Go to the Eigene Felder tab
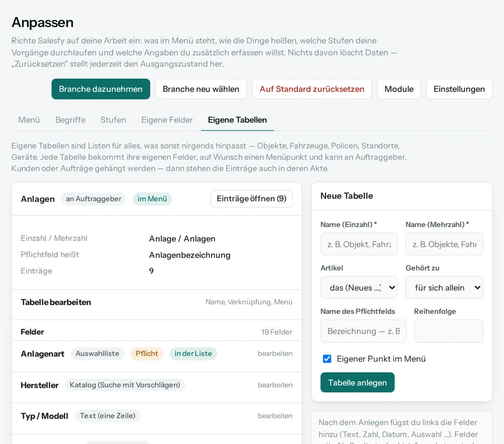The height and width of the screenshot is (444, 504). [x=167, y=120]
